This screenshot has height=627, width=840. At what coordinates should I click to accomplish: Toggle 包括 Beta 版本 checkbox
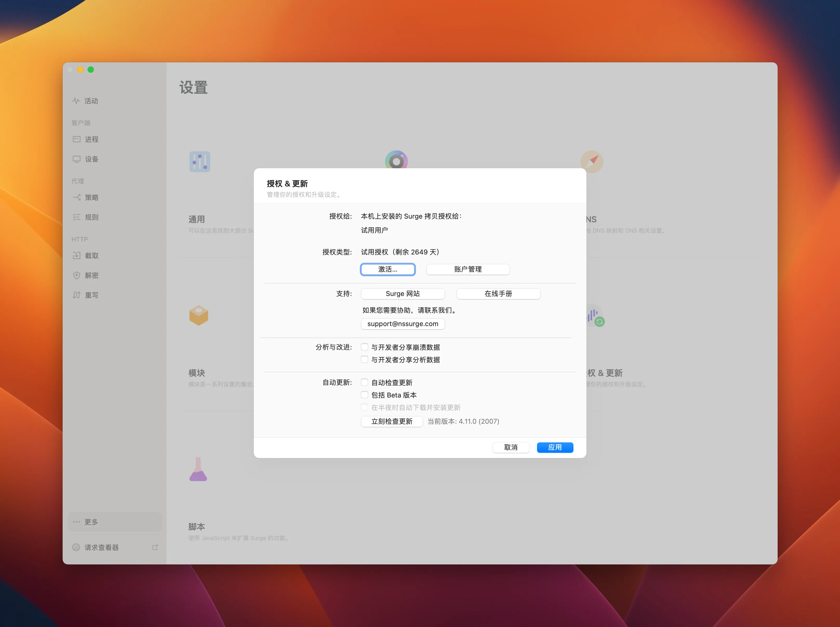(x=365, y=395)
